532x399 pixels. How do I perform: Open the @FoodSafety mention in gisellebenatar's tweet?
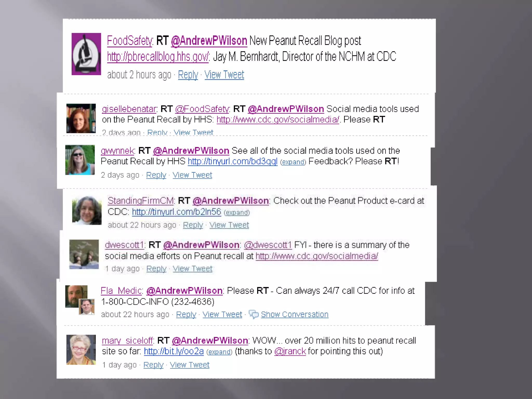tap(202, 109)
